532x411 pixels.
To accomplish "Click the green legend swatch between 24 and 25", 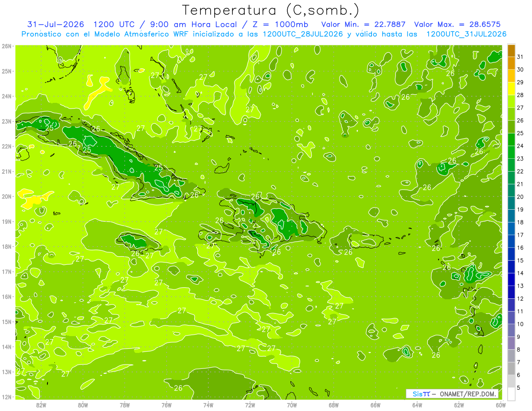I will tap(511, 140).
